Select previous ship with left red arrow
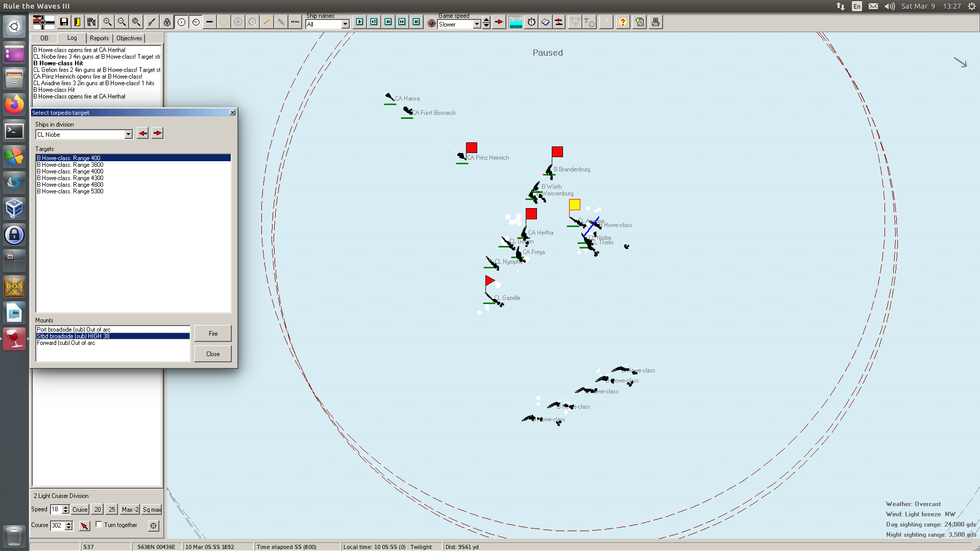980x551 pixels. click(x=142, y=133)
